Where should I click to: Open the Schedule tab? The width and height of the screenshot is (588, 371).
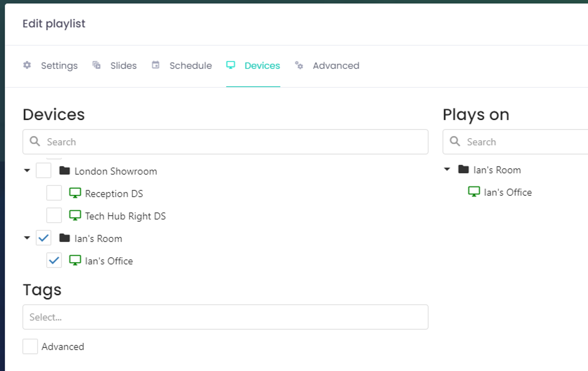(182, 66)
